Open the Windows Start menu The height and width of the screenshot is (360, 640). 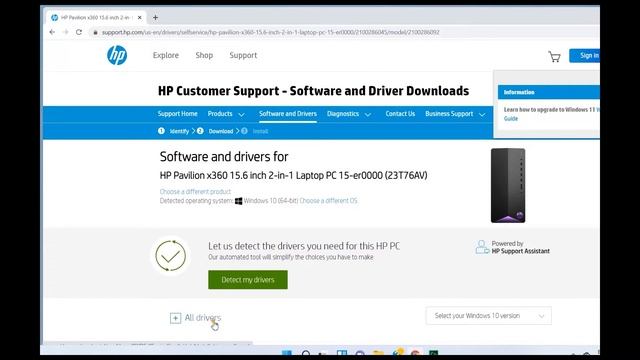[x=287, y=353]
